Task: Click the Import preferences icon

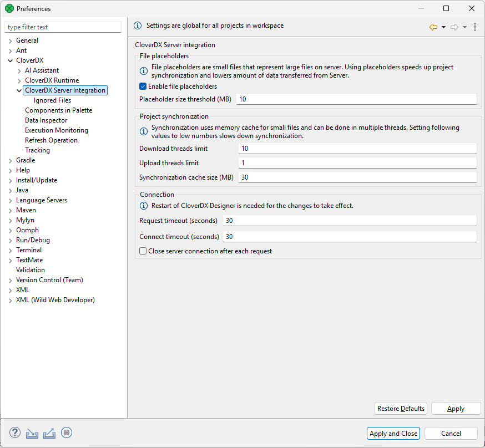Action: point(32,433)
